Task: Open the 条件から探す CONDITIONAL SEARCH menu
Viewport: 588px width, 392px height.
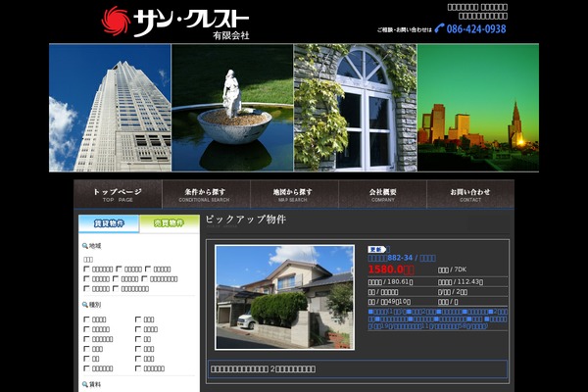Action: click(x=206, y=194)
